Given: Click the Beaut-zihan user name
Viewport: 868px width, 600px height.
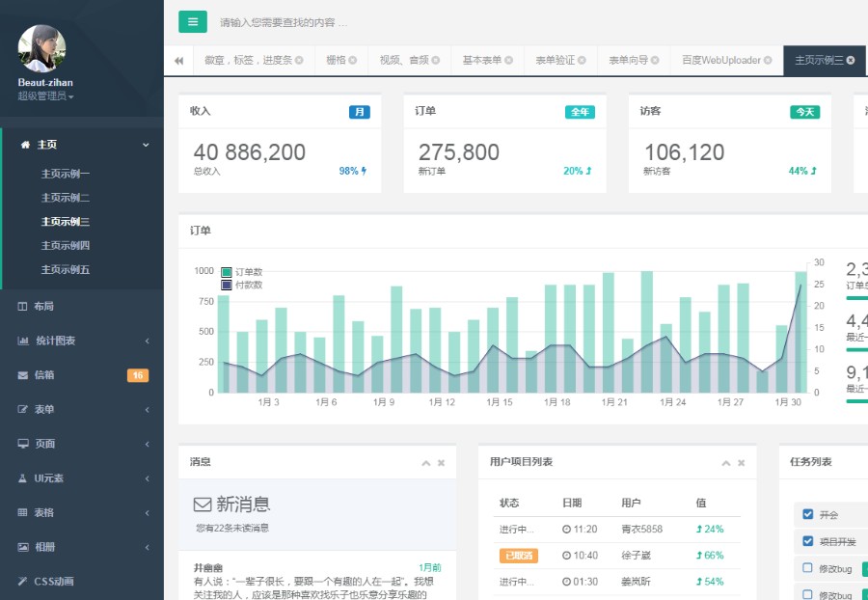Looking at the screenshot, I should 45,82.
